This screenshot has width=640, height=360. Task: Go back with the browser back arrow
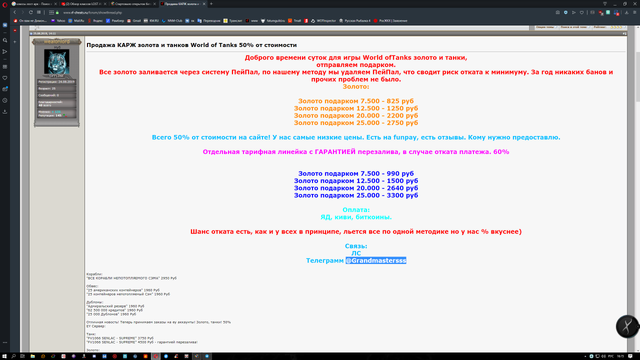[x=15, y=12]
